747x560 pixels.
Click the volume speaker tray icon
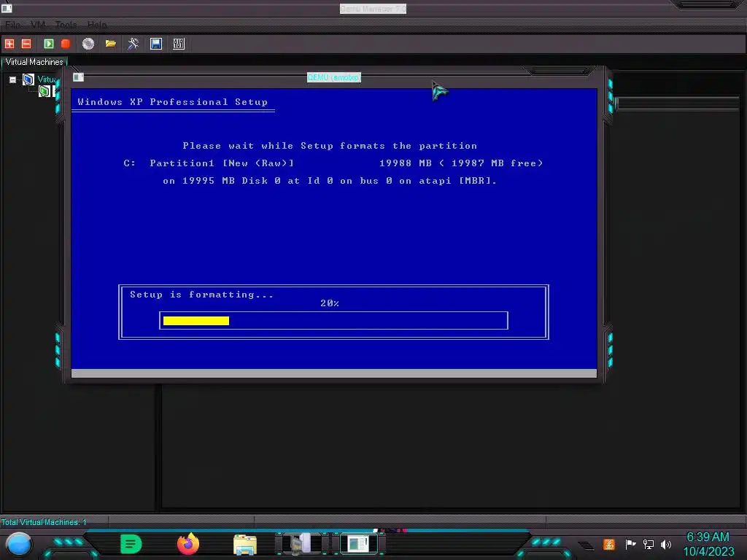(x=666, y=544)
